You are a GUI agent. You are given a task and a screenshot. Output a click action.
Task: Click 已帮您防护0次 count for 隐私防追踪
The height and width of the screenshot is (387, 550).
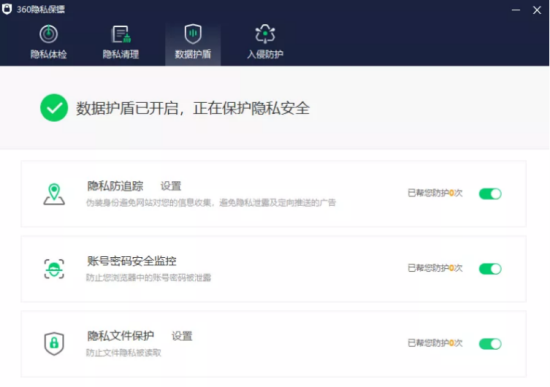(435, 193)
